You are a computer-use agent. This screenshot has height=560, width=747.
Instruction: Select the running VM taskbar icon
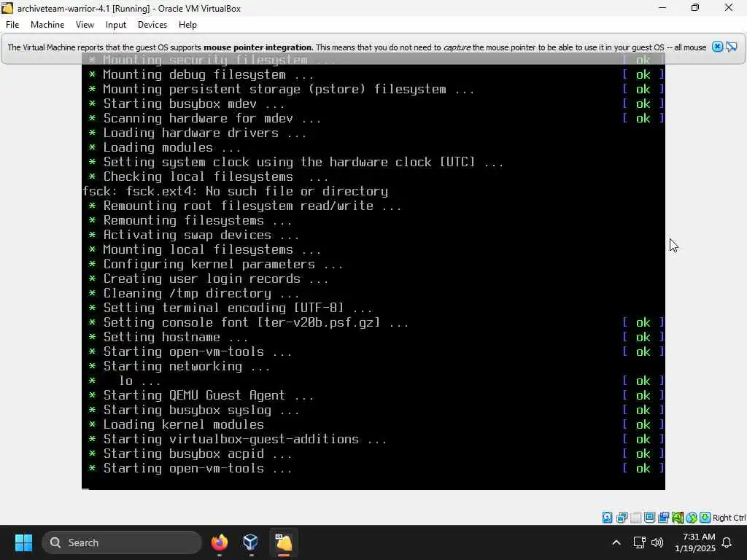[284, 542]
